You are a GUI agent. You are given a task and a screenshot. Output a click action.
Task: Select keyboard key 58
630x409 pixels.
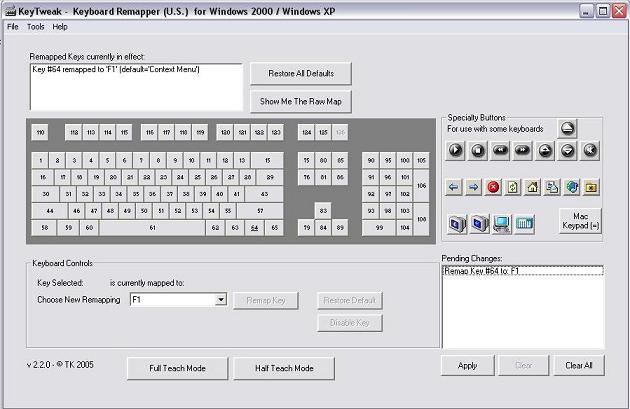(x=45, y=228)
